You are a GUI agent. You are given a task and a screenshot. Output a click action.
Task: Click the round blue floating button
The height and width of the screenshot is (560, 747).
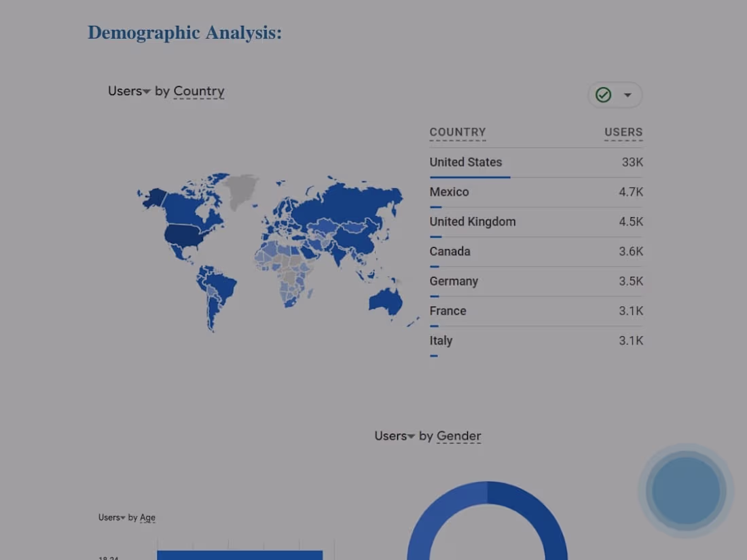[686, 491]
